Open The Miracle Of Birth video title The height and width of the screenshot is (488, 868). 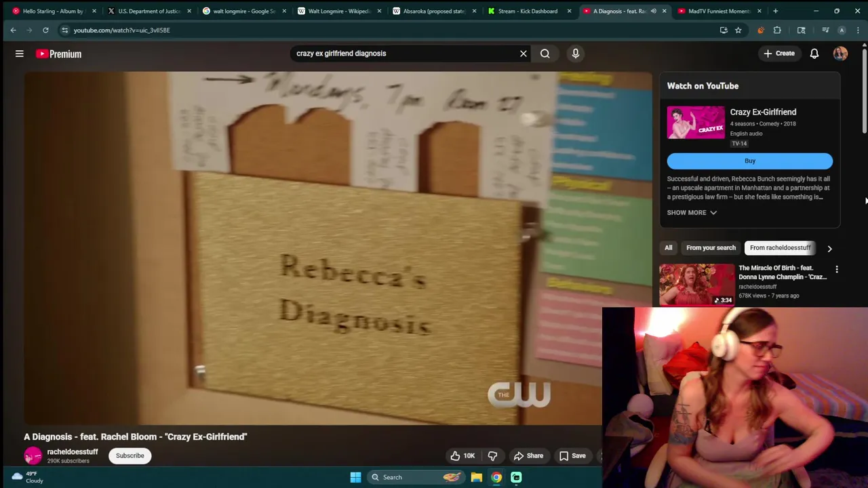pyautogui.click(x=783, y=272)
